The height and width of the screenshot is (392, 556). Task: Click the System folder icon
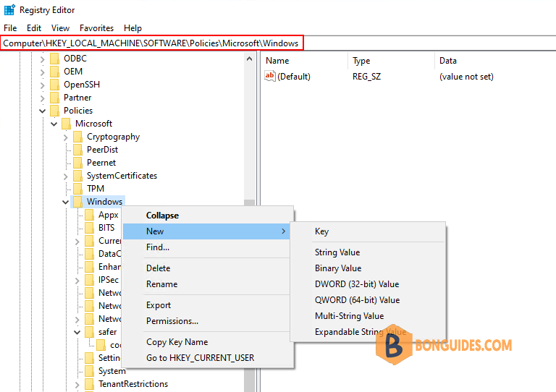(90, 371)
